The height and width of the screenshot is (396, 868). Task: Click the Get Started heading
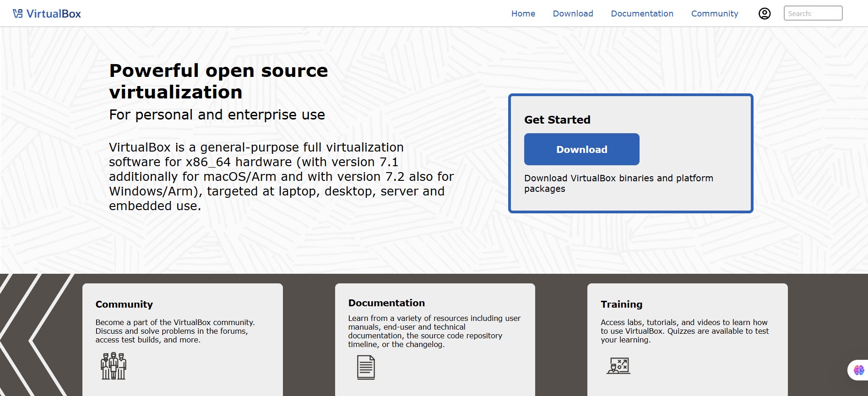coord(557,120)
